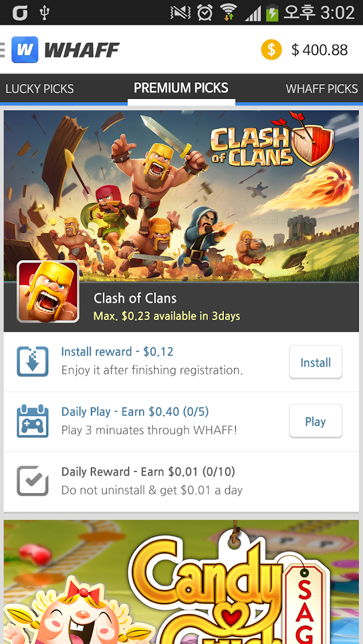Click the Clash of Clans title text

click(x=136, y=298)
